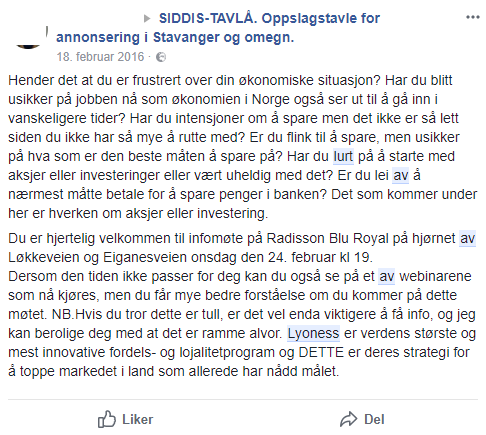Image resolution: width=486 pixels, height=435 pixels.
Task: Click the triangle arrow before SIDDIS-TAVLÅ
Action: coord(147,19)
